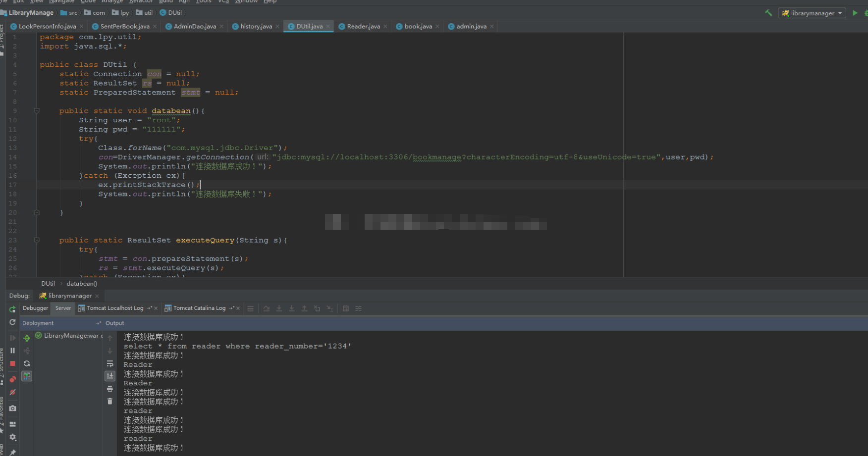Rerun the librarymanager debug session

pyautogui.click(x=12, y=309)
